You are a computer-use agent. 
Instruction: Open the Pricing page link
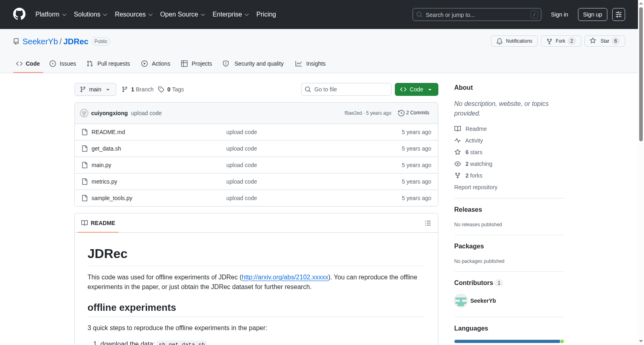266,14
